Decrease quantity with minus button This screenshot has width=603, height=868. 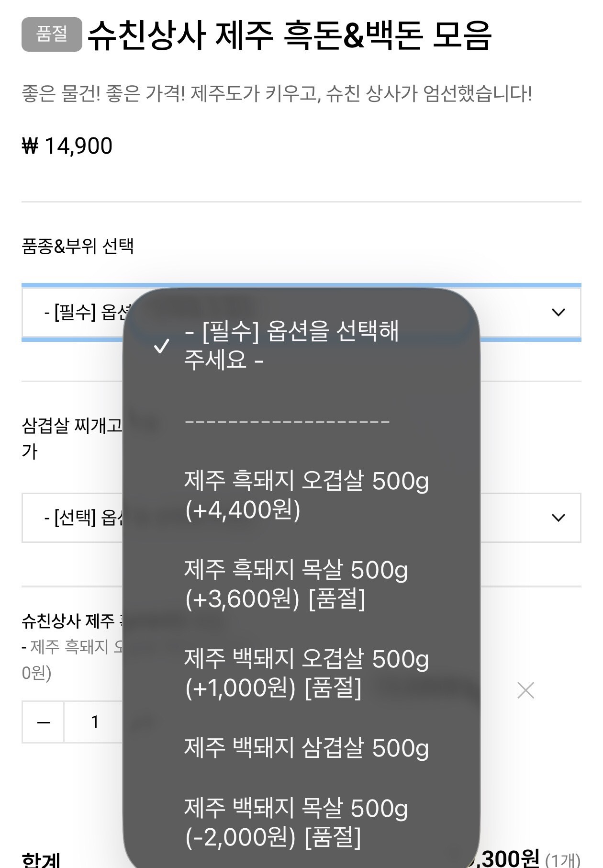(x=43, y=722)
